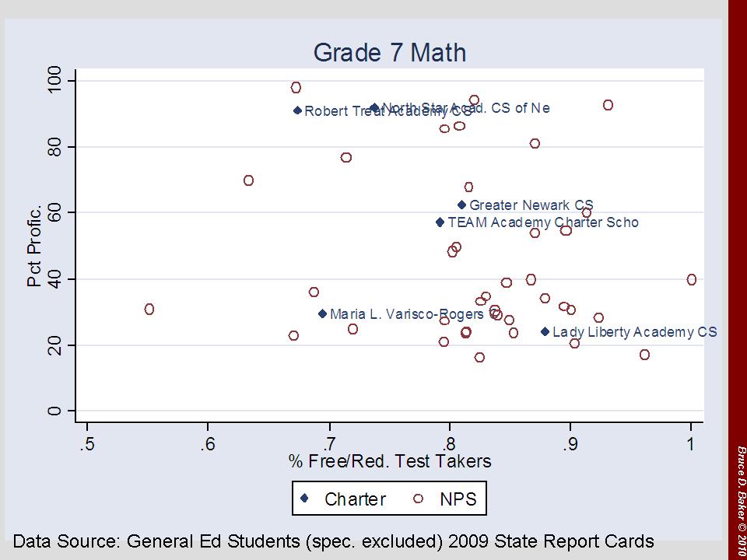Select the Greater Newark CS diamond marker
Image resolution: width=747 pixels, height=560 pixels.
pyautogui.click(x=461, y=205)
